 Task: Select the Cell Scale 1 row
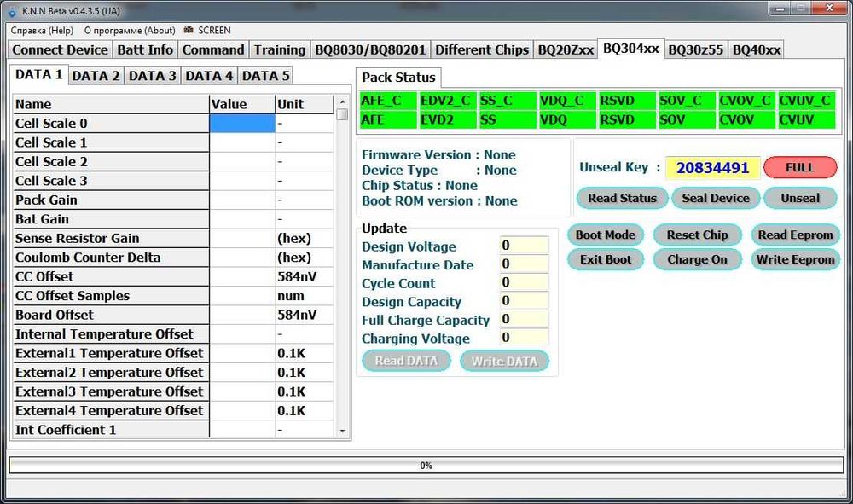click(173, 142)
